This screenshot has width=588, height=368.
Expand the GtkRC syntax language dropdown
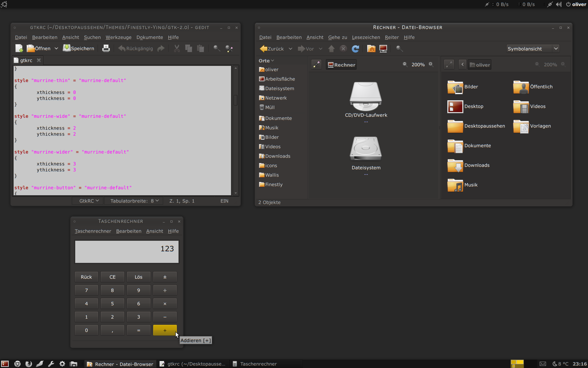(x=89, y=201)
